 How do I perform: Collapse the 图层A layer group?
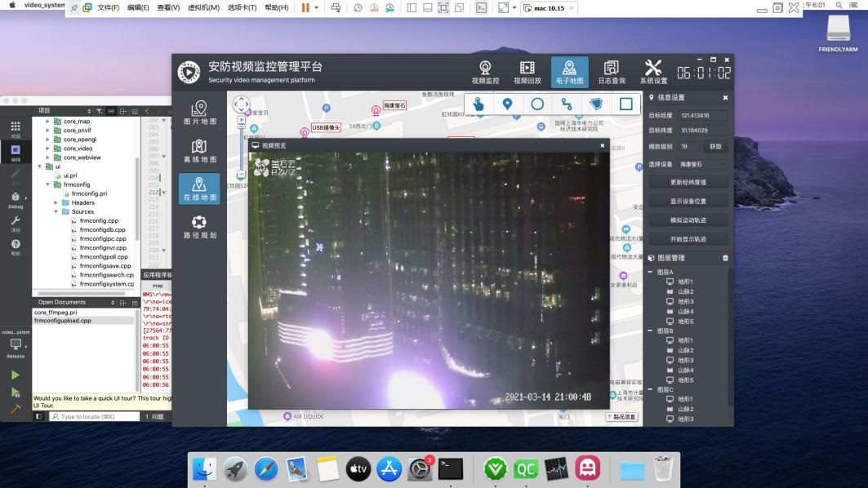pos(651,272)
